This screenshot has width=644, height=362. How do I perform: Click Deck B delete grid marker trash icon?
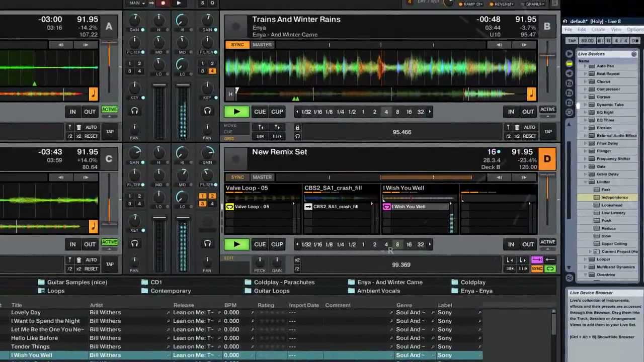[517, 127]
